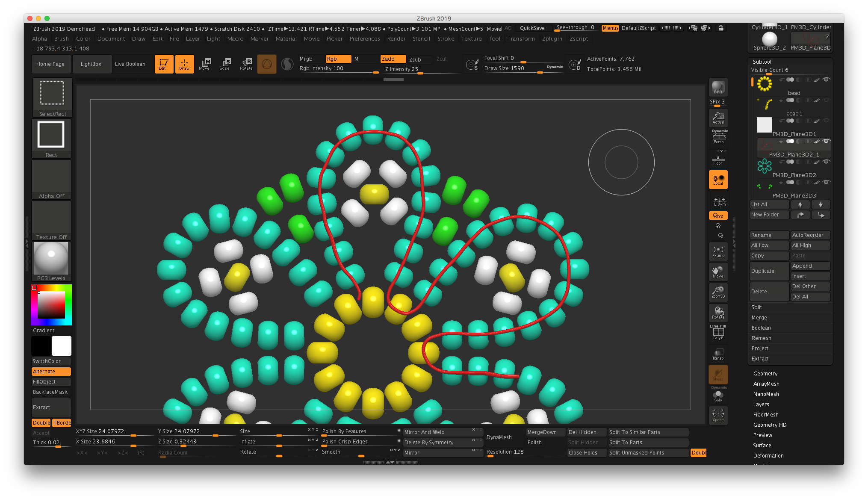This screenshot has width=868, height=499.
Task: Click the Xpose icon
Action: coord(718,415)
